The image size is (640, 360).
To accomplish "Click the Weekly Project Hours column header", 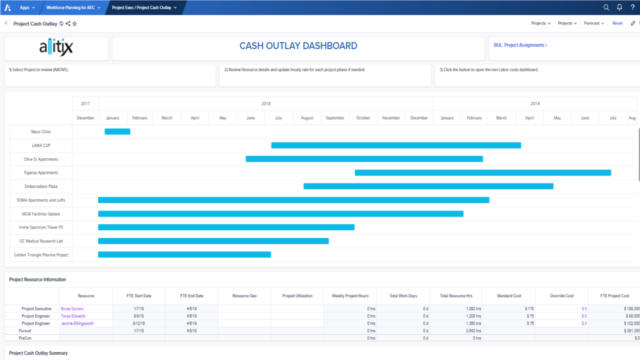I will 350,296.
